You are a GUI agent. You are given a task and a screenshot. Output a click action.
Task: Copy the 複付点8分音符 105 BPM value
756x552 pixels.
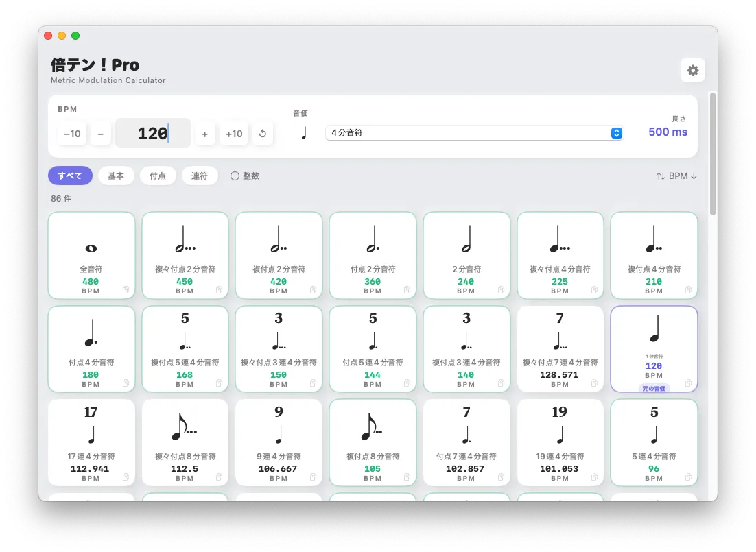click(407, 477)
